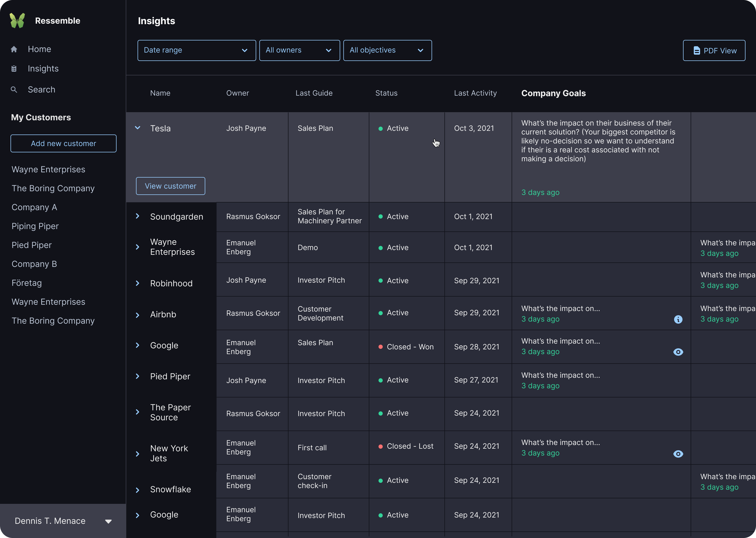Click What's the impact on... in Pied Piper row
The width and height of the screenshot is (756, 538).
(x=560, y=375)
